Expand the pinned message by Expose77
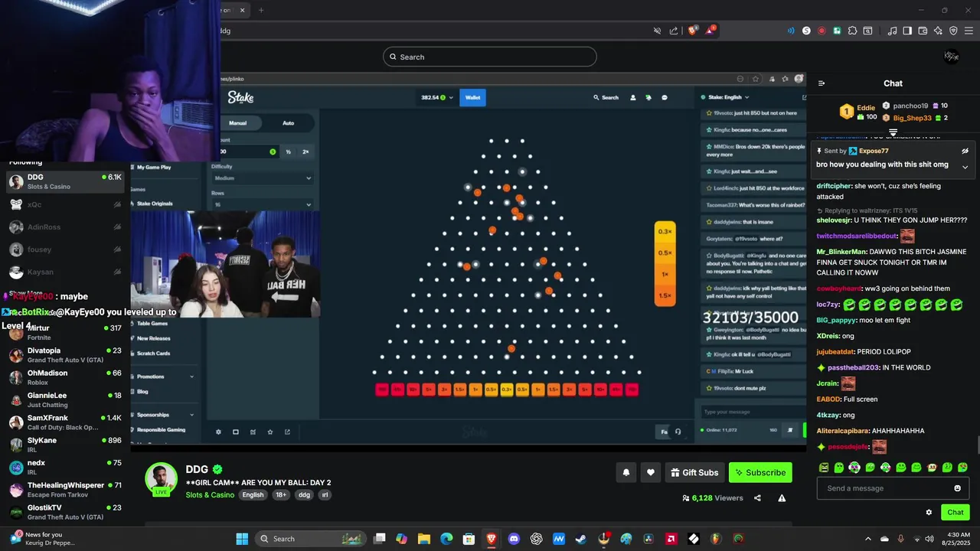Viewport: 980px width, 551px height. (x=965, y=167)
